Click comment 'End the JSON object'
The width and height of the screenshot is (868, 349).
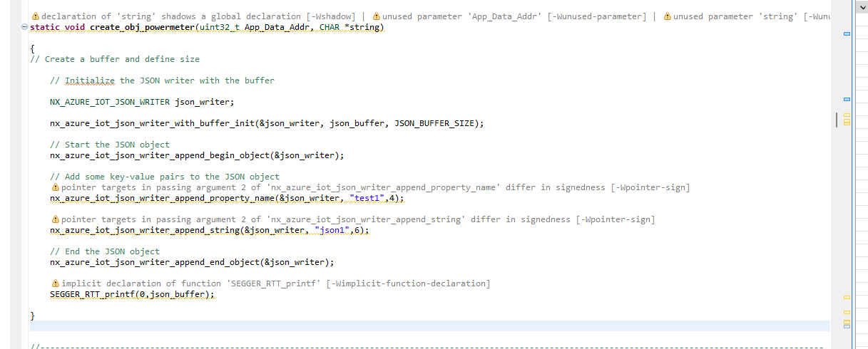(105, 251)
